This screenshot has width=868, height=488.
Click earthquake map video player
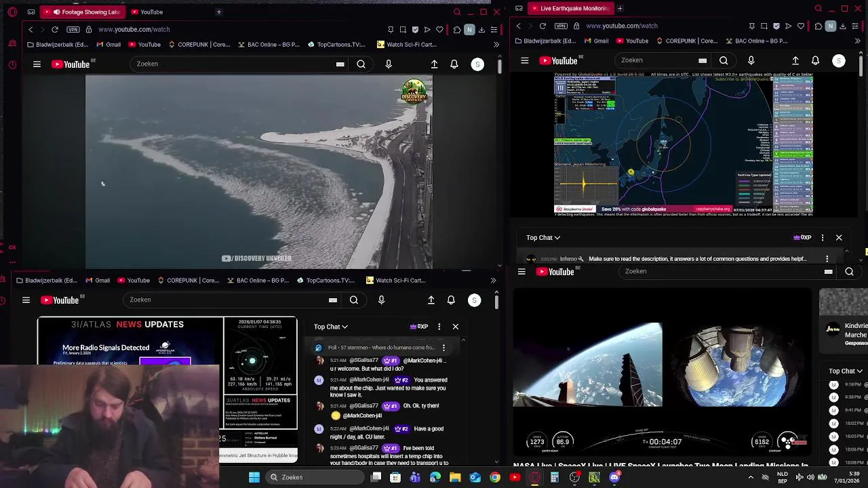[684, 146]
